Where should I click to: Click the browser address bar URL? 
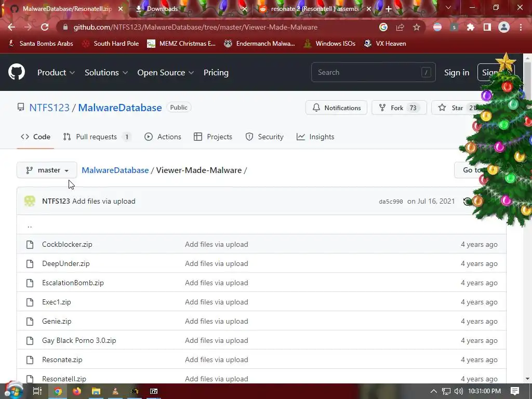coord(195,27)
